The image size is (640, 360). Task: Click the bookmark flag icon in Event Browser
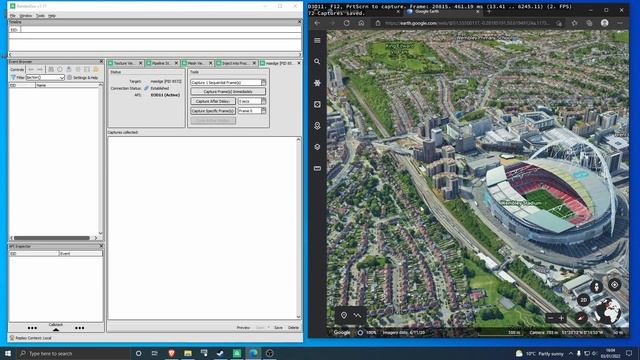coord(69,69)
